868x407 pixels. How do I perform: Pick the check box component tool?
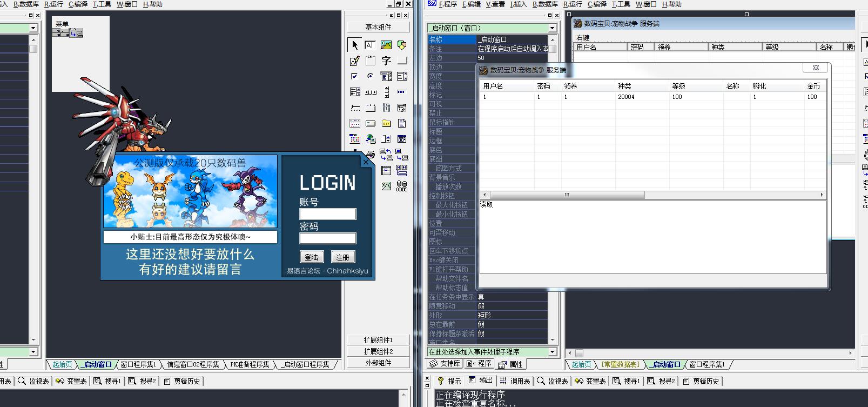click(354, 76)
